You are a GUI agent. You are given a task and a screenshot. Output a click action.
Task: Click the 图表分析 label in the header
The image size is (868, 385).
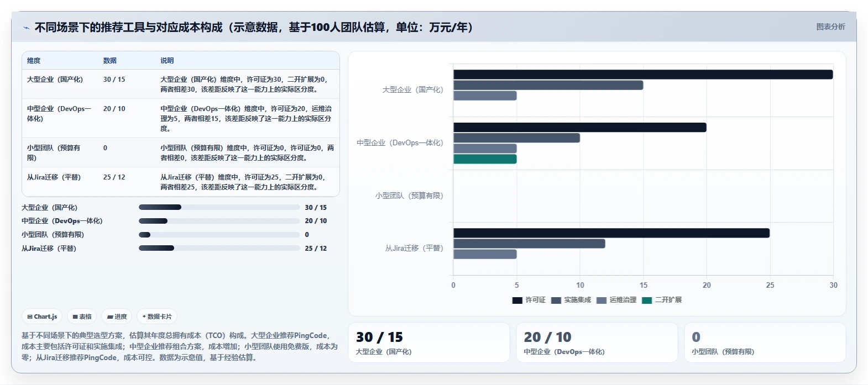tap(830, 27)
